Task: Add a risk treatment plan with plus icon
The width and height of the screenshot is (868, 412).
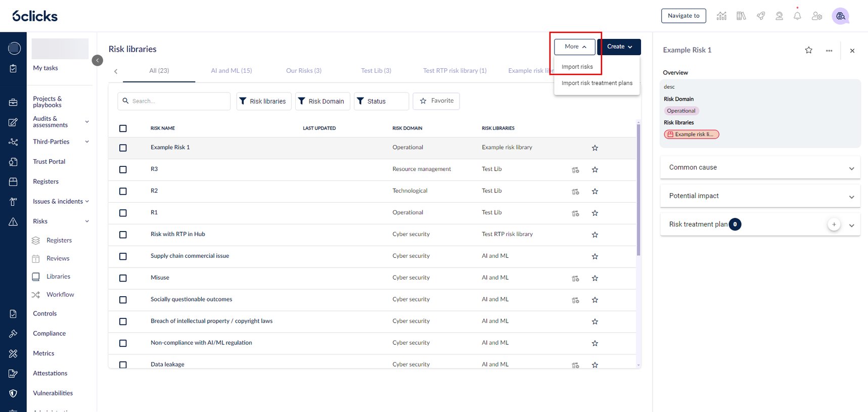Action: coord(834,224)
